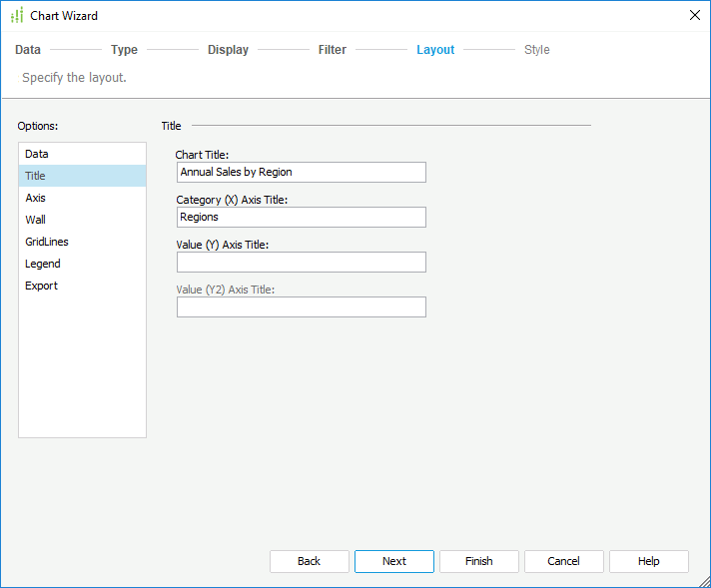This screenshot has width=711, height=588.
Task: Focus the Category (X) Axis Title field
Action: tap(301, 217)
